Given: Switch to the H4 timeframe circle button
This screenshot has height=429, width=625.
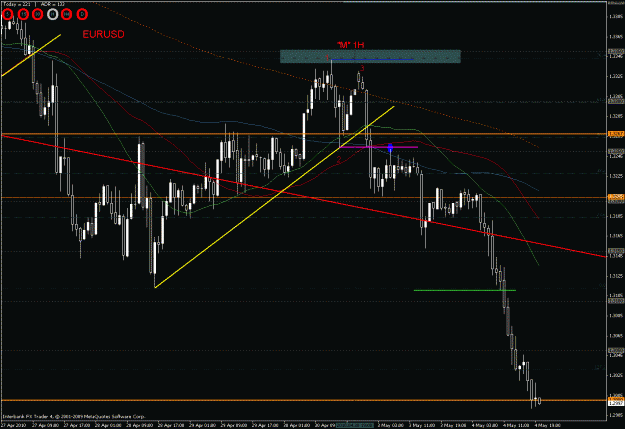Looking at the screenshot, I should coord(67,14).
